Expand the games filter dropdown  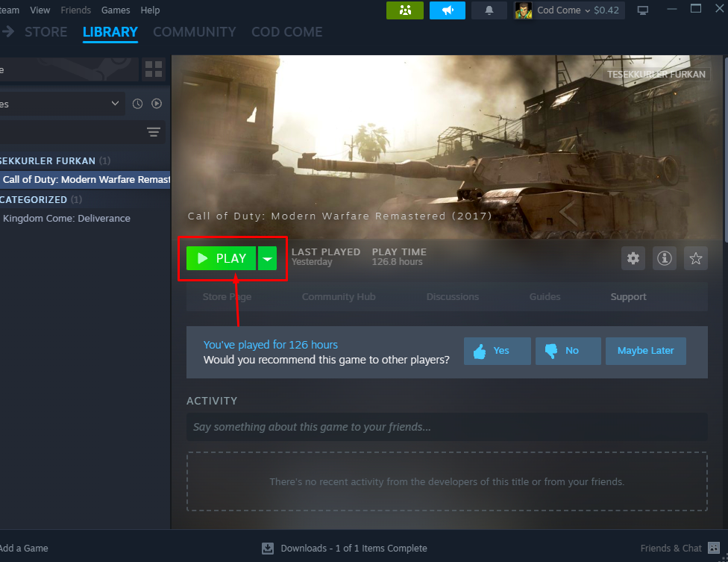(62, 104)
